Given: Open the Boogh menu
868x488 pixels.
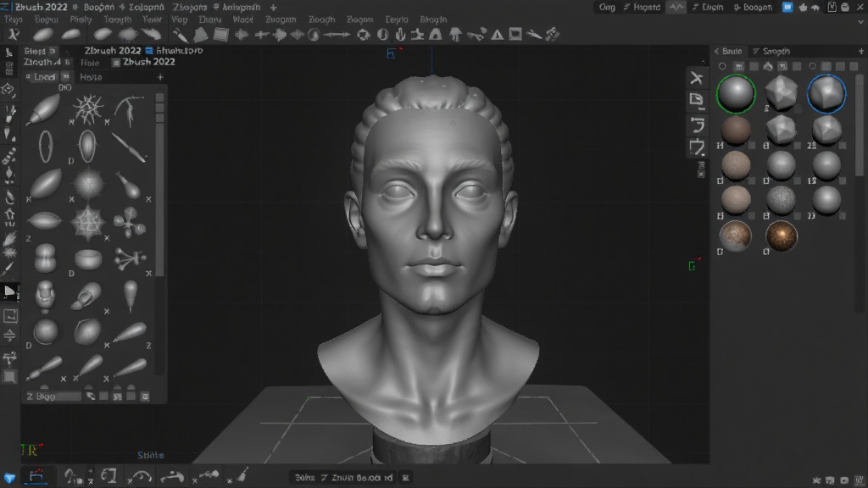Looking at the screenshot, I should point(321,19).
